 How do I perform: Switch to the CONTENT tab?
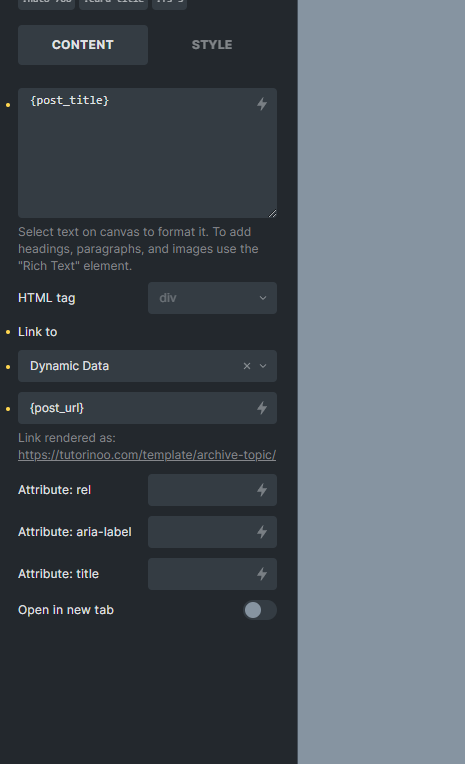pyautogui.click(x=83, y=45)
